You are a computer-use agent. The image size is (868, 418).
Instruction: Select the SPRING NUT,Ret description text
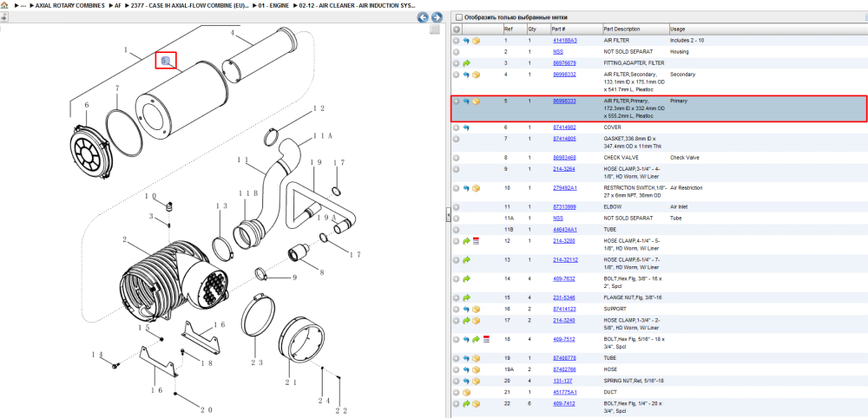pos(633,381)
